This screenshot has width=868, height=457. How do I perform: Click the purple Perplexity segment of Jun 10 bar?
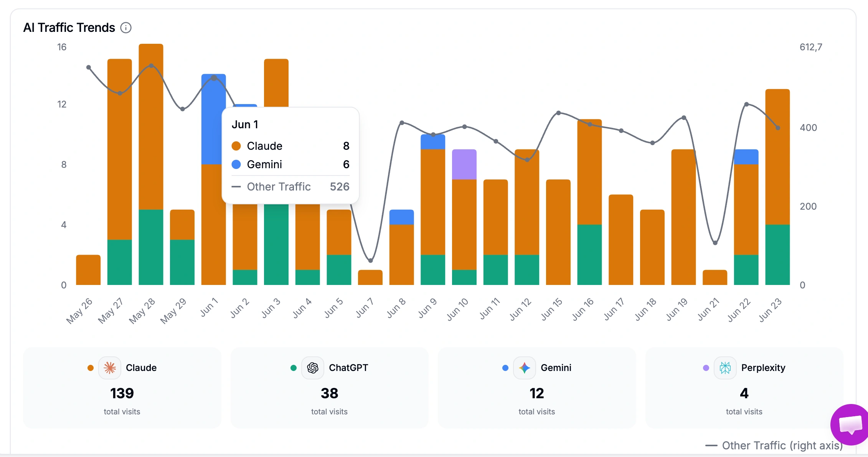(x=464, y=164)
